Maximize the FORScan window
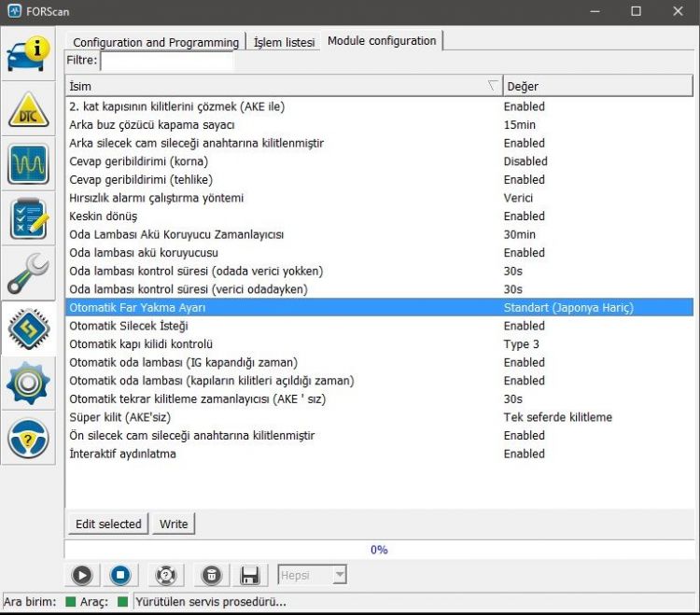The height and width of the screenshot is (615, 700). (637, 11)
